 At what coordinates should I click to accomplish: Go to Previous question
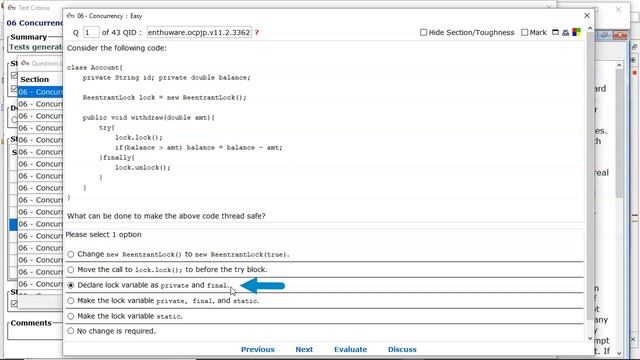click(x=258, y=349)
